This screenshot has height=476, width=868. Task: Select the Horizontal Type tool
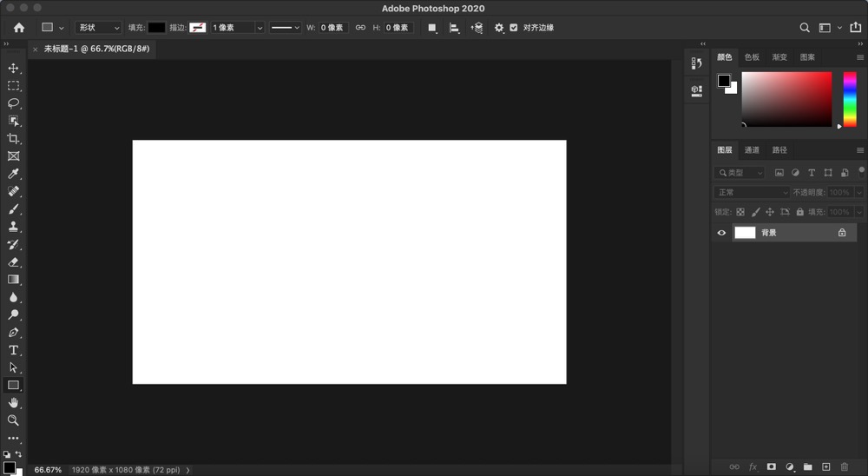pos(13,350)
